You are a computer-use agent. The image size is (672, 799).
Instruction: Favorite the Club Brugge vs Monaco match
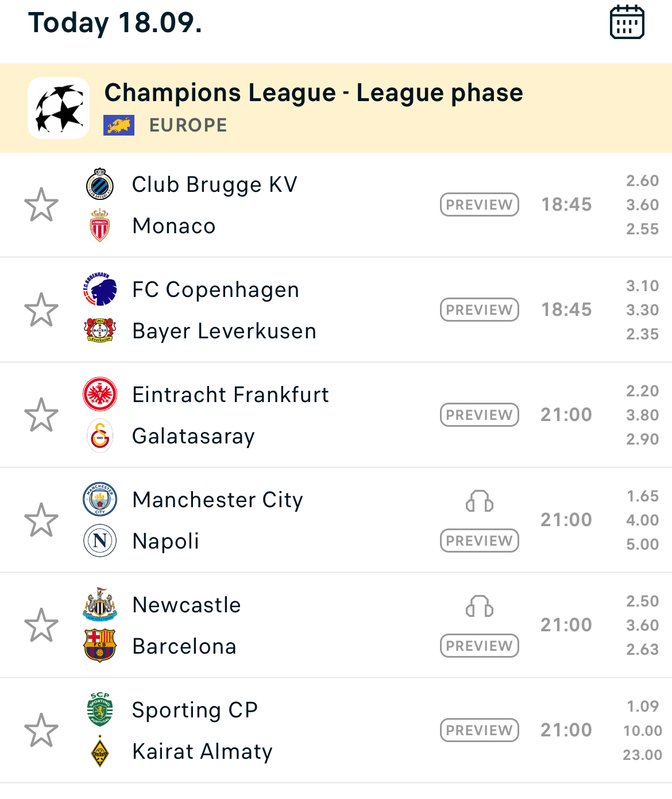pos(41,205)
